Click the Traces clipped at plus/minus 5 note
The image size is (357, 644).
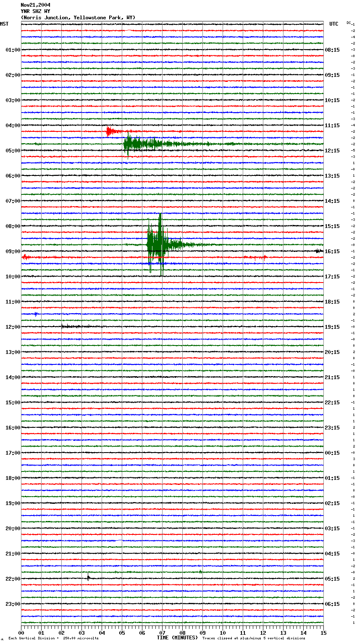(254, 638)
